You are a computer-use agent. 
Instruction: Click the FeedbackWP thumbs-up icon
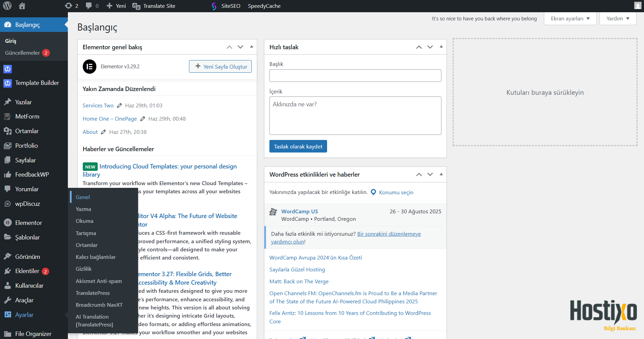tap(7, 175)
